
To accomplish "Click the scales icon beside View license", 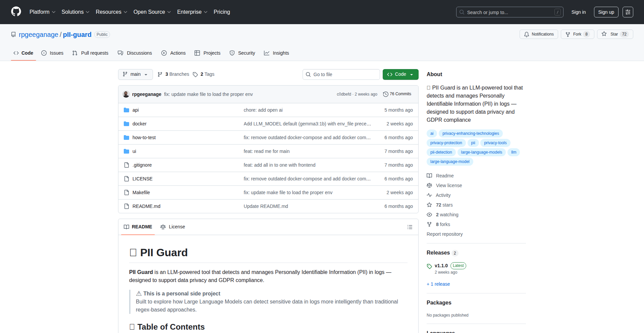I will click(x=429, y=185).
